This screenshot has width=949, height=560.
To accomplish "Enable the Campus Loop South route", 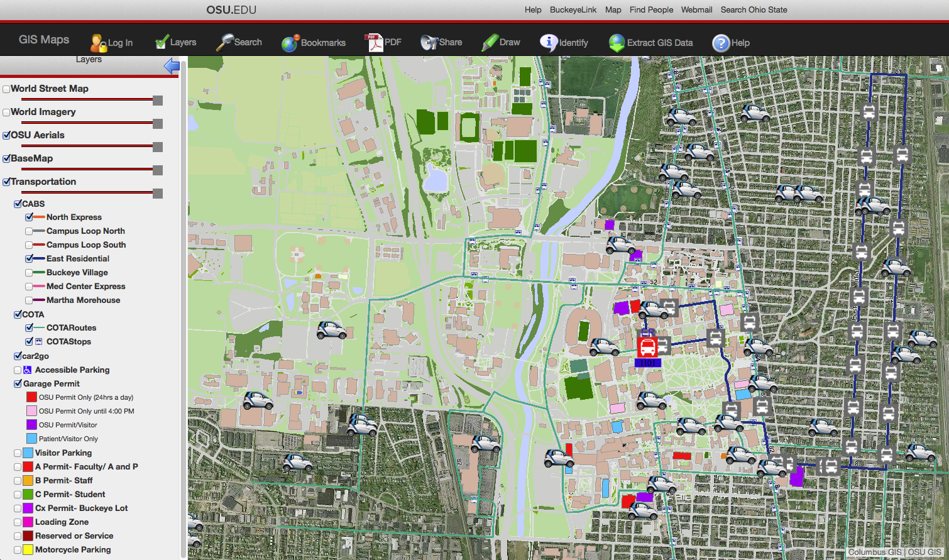I will [29, 245].
